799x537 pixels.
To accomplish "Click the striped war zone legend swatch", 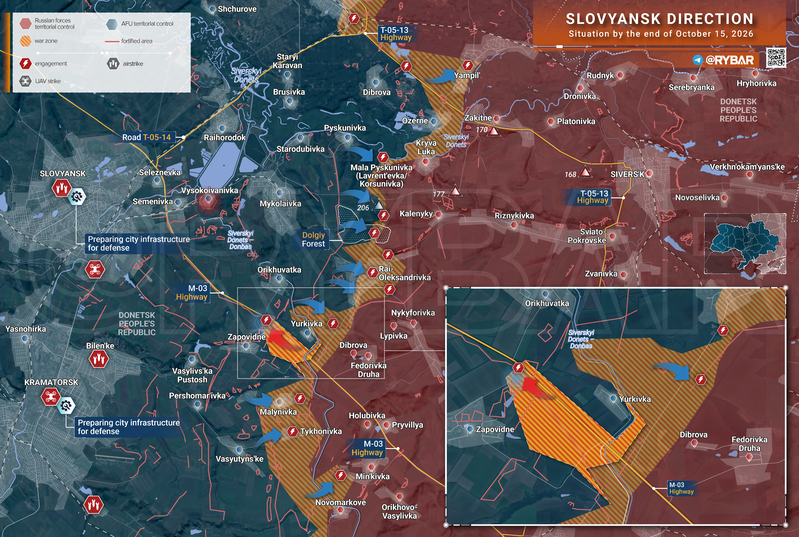I will click(25, 41).
